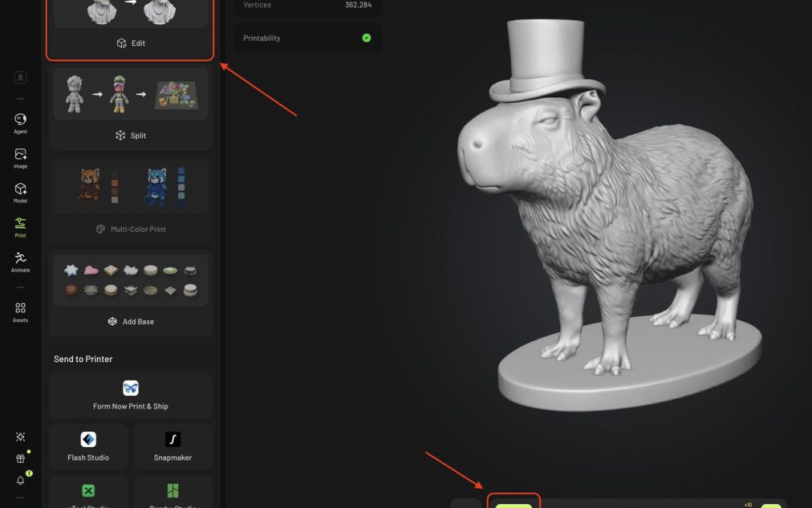Click Form Now Print & Ship text
The height and width of the screenshot is (508, 812).
pos(131,406)
